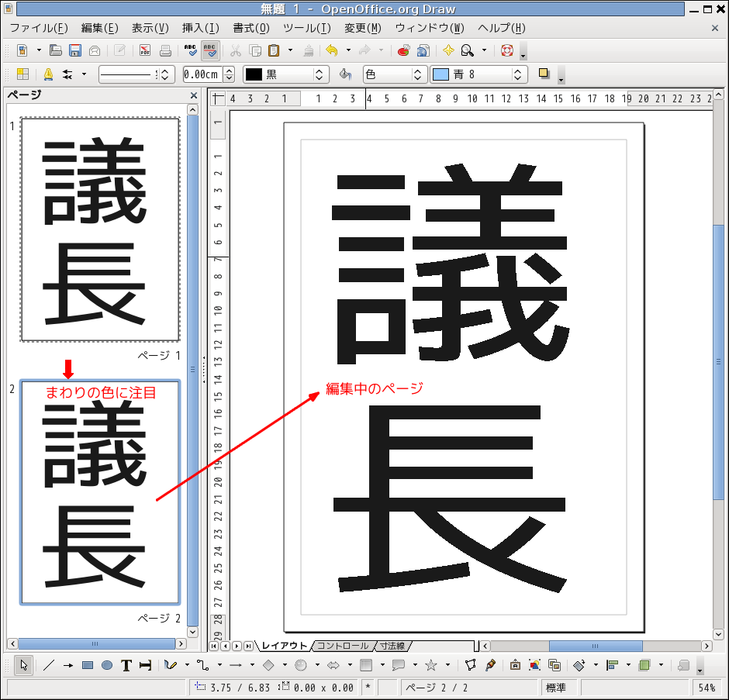The height and width of the screenshot is (700, 729).
Task: Run the spellcheck icon
Action: 190,50
